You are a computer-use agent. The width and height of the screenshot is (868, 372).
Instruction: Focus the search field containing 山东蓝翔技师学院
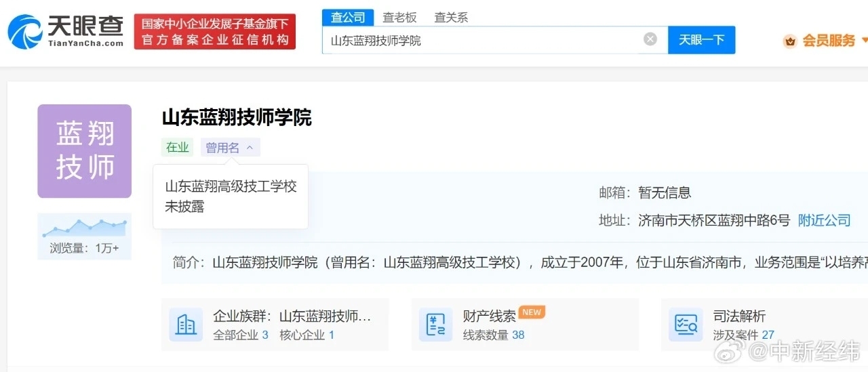pyautogui.click(x=495, y=40)
